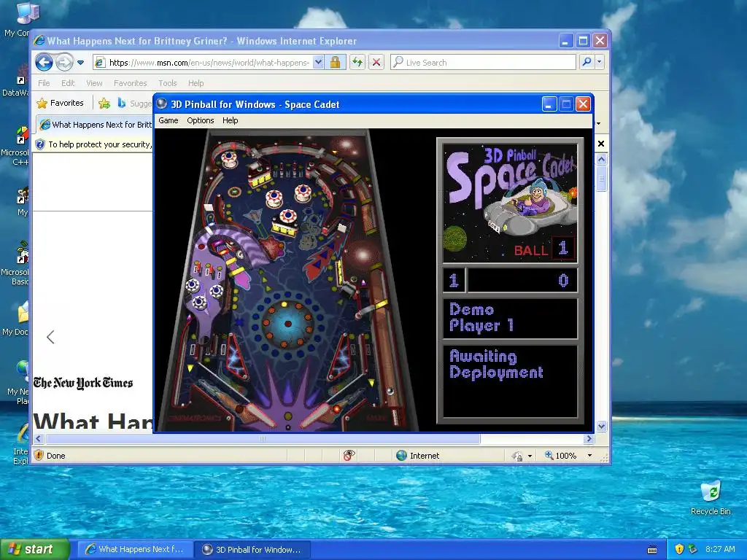
Task: Open the Pinball Game menu
Action: click(169, 120)
